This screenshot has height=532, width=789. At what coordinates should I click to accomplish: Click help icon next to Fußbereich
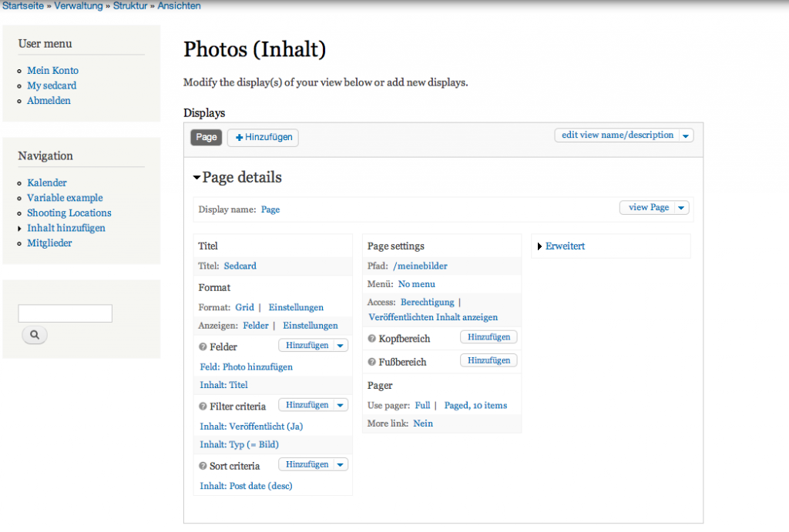[x=372, y=362]
